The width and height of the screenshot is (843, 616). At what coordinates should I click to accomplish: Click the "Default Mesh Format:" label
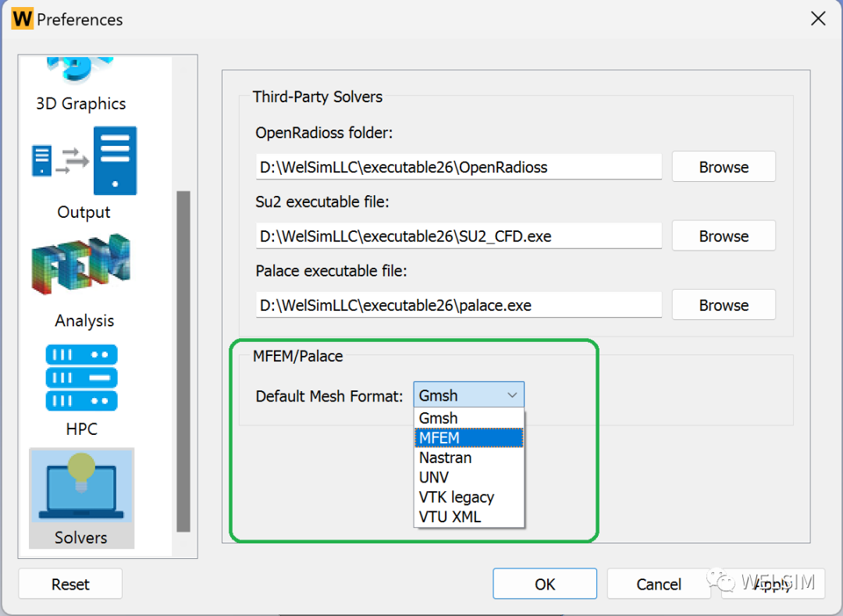click(329, 396)
